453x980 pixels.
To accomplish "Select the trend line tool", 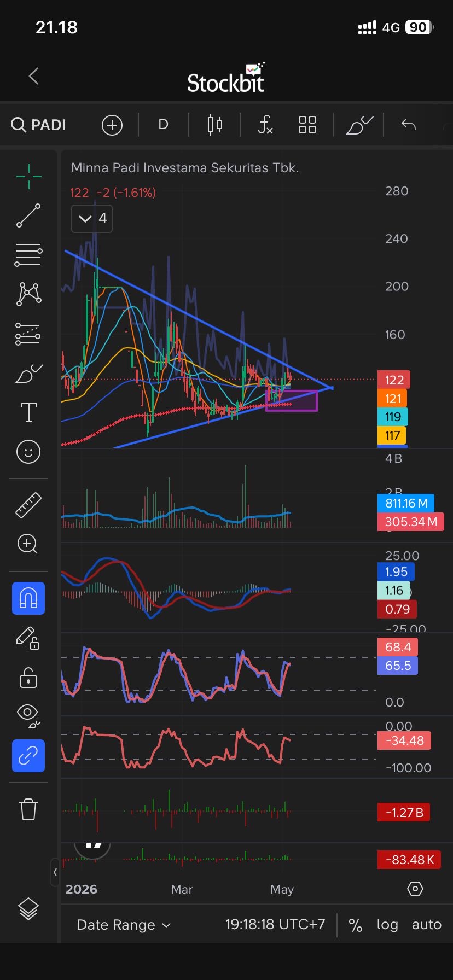I will tap(28, 215).
